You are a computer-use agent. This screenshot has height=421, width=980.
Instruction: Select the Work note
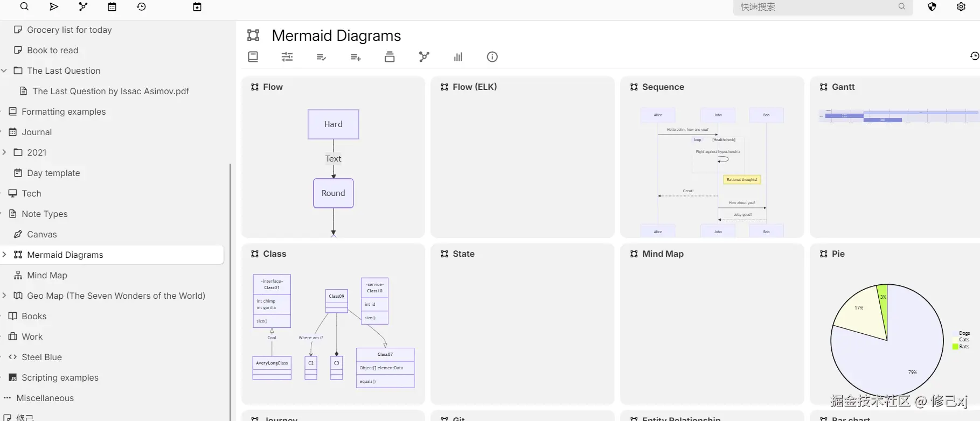(x=32, y=337)
